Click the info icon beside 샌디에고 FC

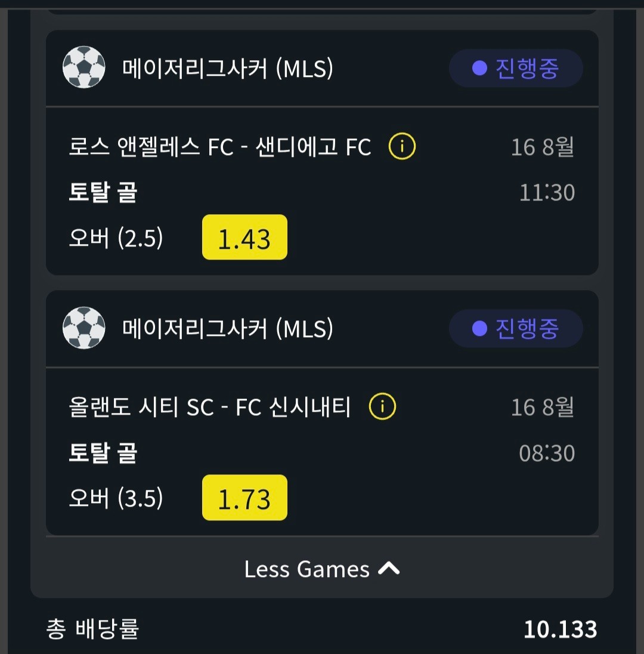pyautogui.click(x=402, y=147)
